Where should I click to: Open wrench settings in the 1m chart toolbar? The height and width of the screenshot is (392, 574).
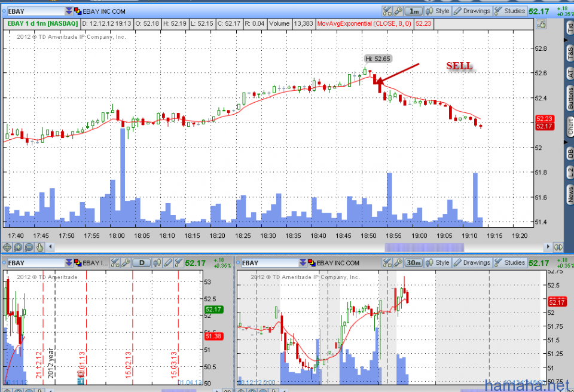[x=398, y=11]
